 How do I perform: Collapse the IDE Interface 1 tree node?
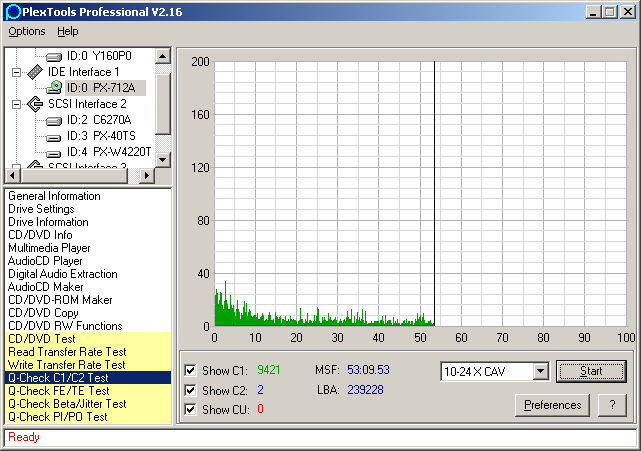pyautogui.click(x=16, y=72)
